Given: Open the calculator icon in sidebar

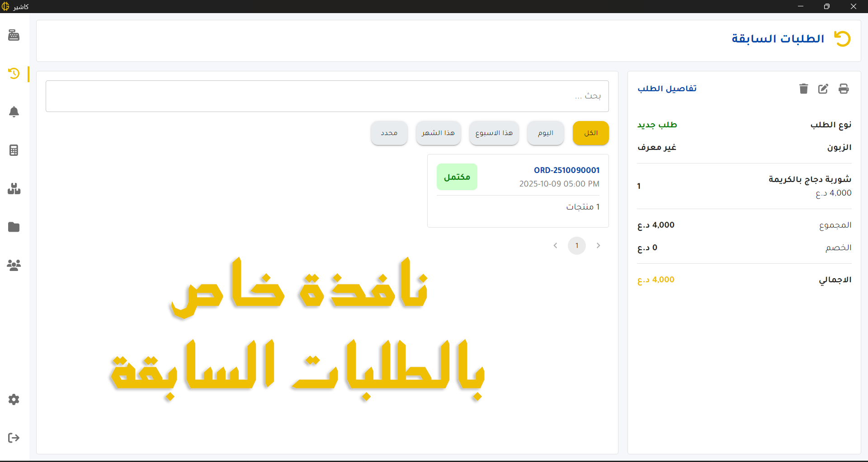Looking at the screenshot, I should click(14, 150).
